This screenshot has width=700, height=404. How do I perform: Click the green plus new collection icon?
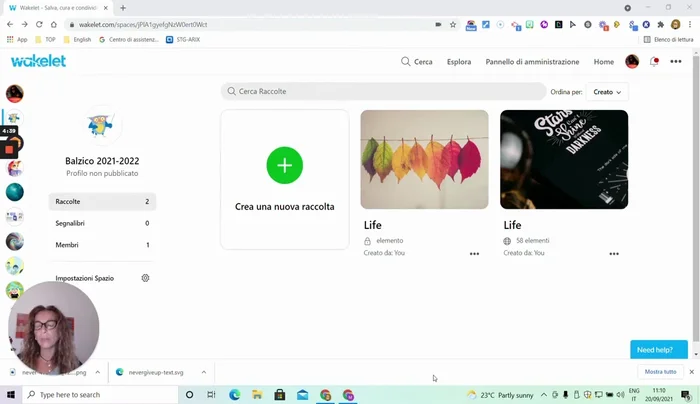(284, 164)
